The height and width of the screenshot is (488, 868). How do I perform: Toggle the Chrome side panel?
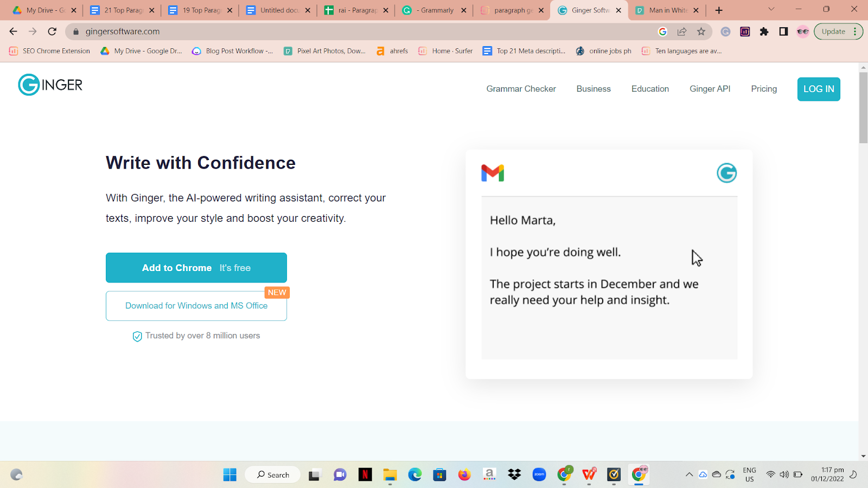coord(783,31)
